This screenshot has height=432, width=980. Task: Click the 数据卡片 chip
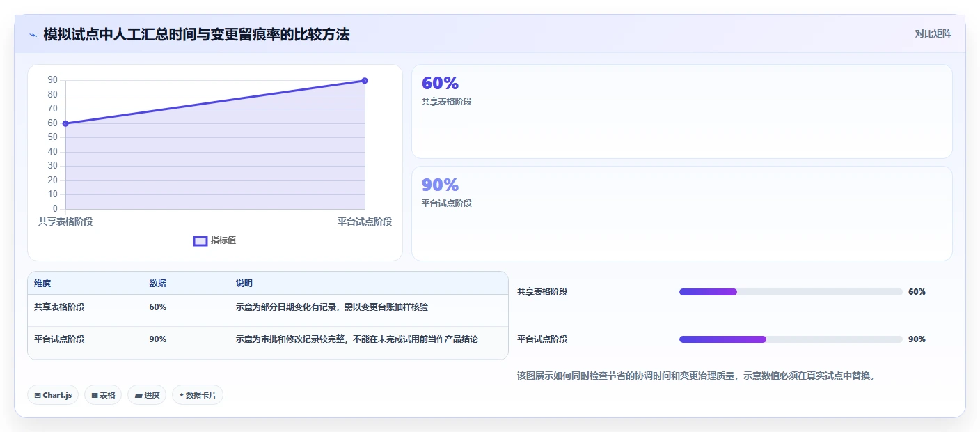[198, 395]
